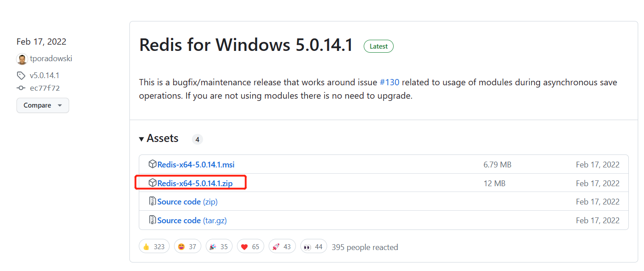
Task: Click the package icon beside Redis-x64-5.0.14.1.msi
Action: click(152, 164)
